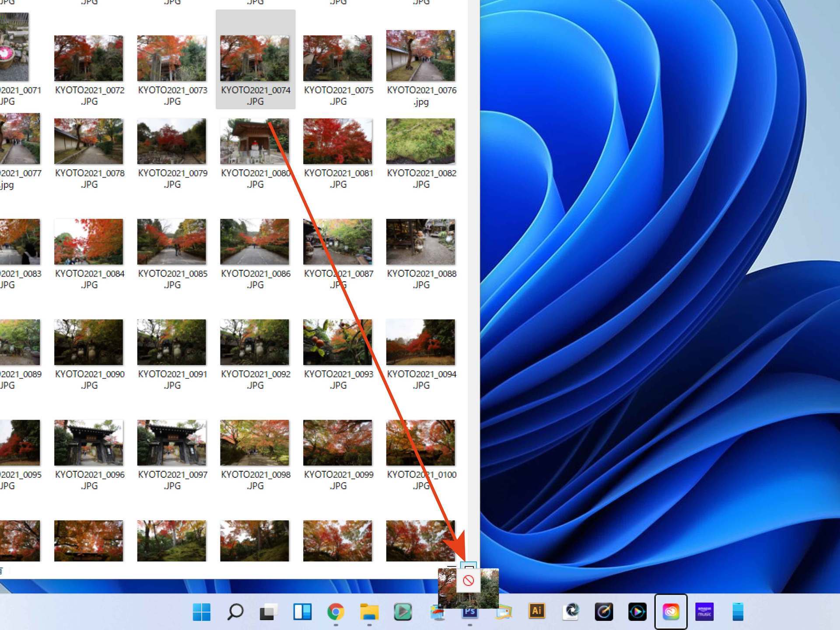Select the temple gate photo KYOTO2021_0096.JPG
Image resolution: width=840 pixels, height=630 pixels.
pos(88,442)
